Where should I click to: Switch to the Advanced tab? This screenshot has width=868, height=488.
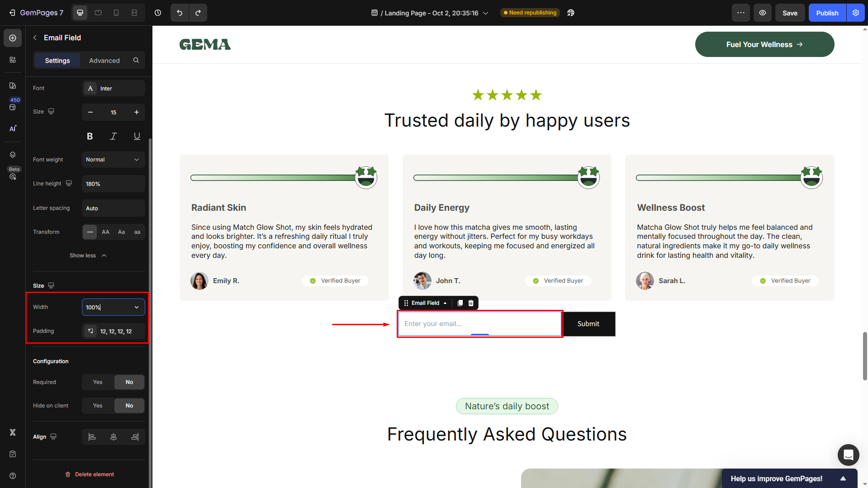tap(104, 61)
